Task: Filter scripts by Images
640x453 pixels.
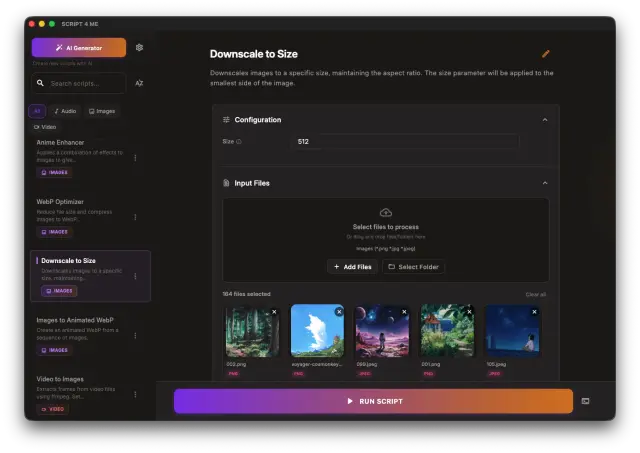Action: [102, 111]
